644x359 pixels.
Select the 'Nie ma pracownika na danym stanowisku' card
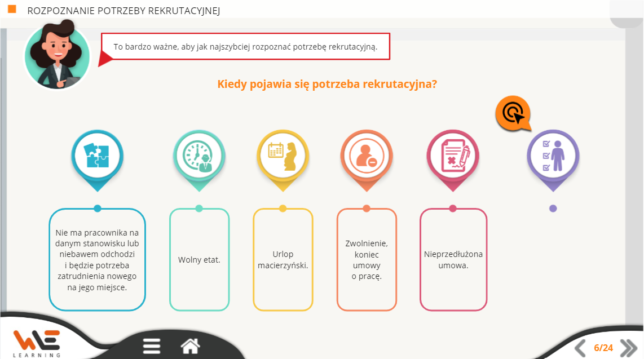[98, 259]
